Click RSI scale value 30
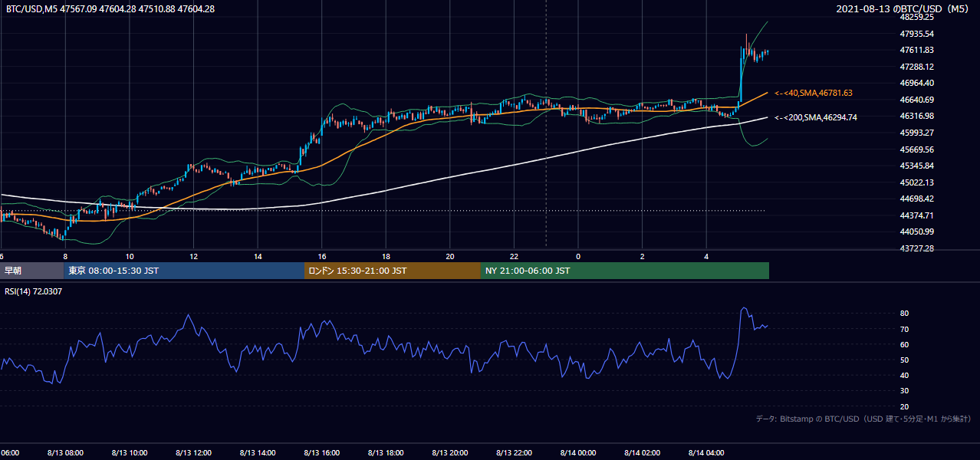The image size is (980, 460). click(x=905, y=391)
